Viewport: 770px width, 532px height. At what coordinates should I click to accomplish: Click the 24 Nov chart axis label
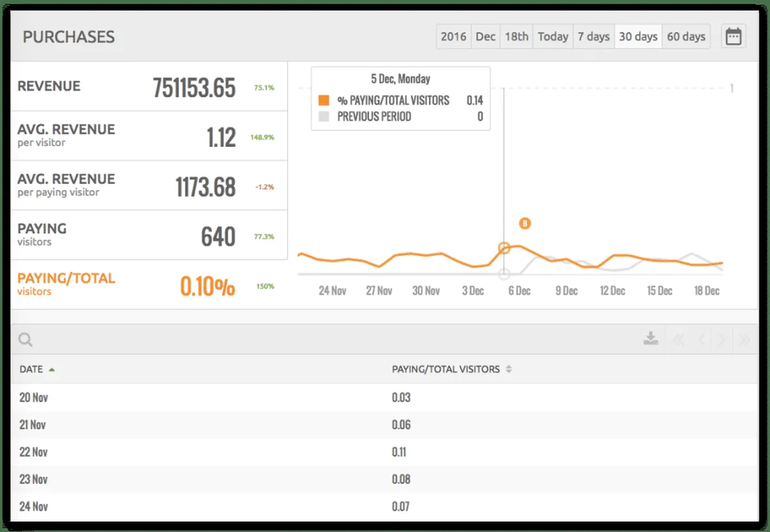[x=332, y=291]
